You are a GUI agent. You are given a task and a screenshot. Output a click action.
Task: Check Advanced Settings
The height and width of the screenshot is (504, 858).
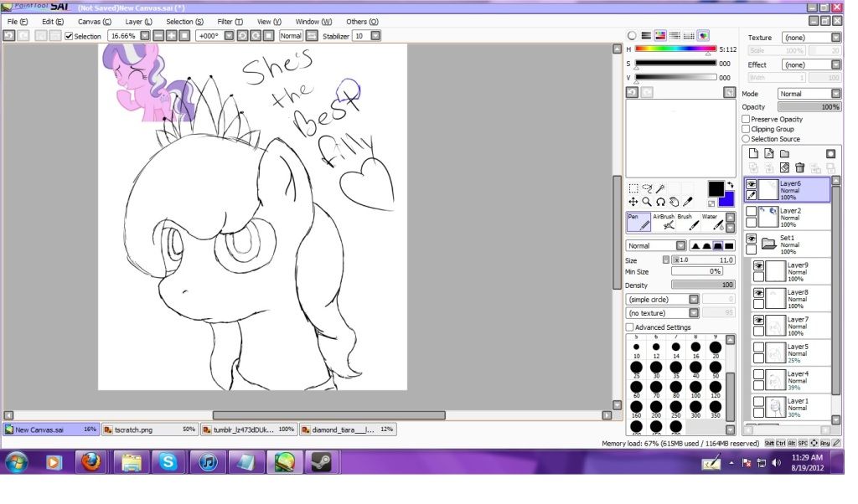[629, 327]
